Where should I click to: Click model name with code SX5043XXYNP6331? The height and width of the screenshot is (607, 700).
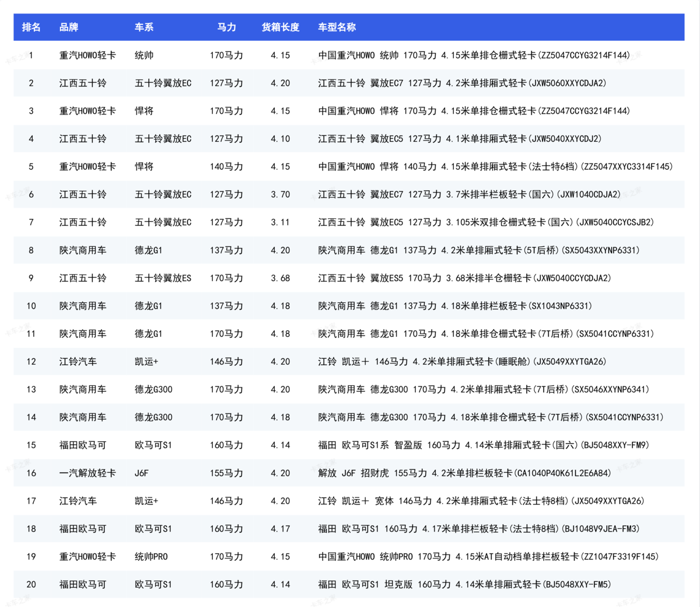[479, 250]
